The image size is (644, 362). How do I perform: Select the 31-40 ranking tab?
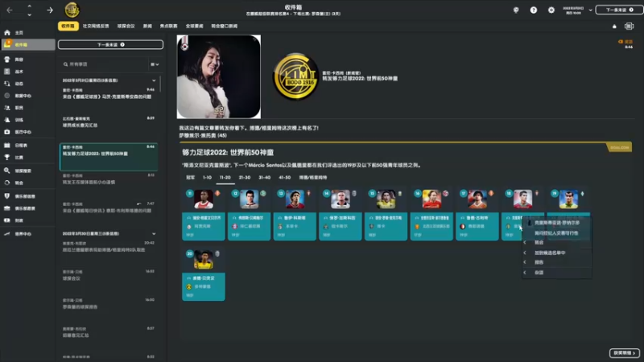(x=265, y=177)
